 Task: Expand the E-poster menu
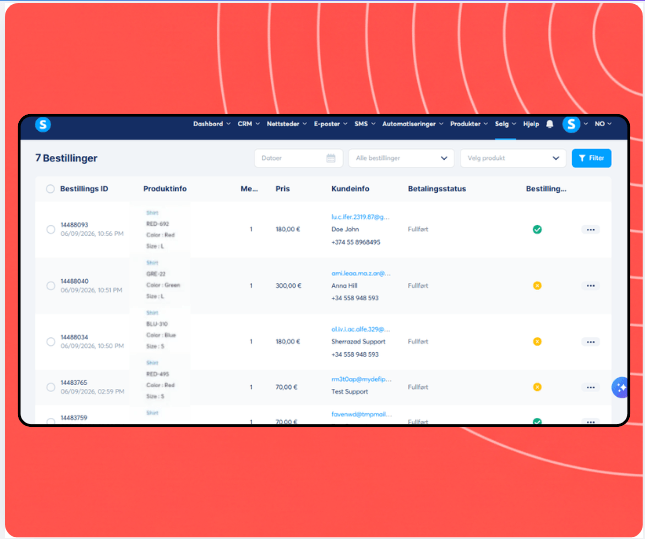click(x=331, y=124)
